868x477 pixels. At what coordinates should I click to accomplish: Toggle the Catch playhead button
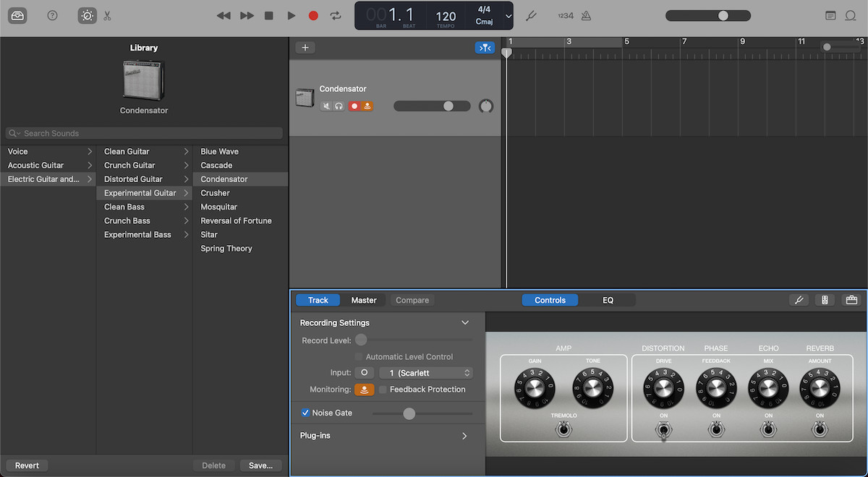pyautogui.click(x=485, y=48)
